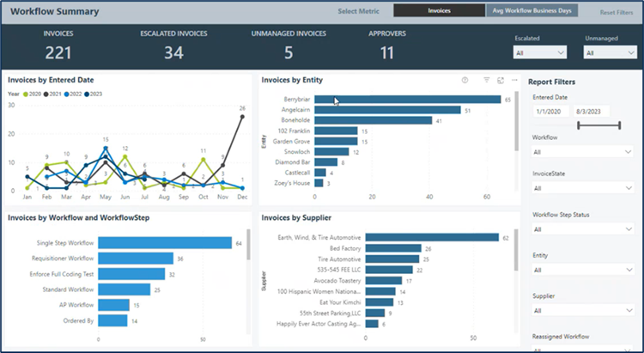
Task: Select the Boneholde bar
Action: 373,120
